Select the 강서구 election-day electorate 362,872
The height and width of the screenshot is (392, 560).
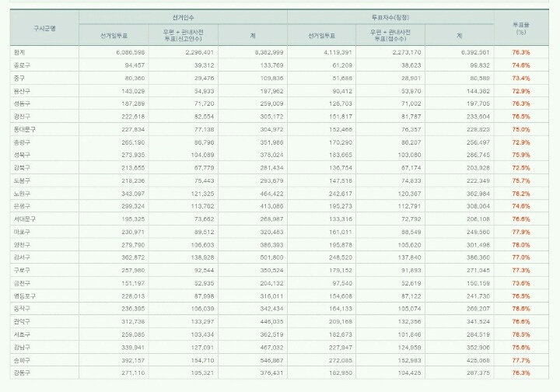133,257
